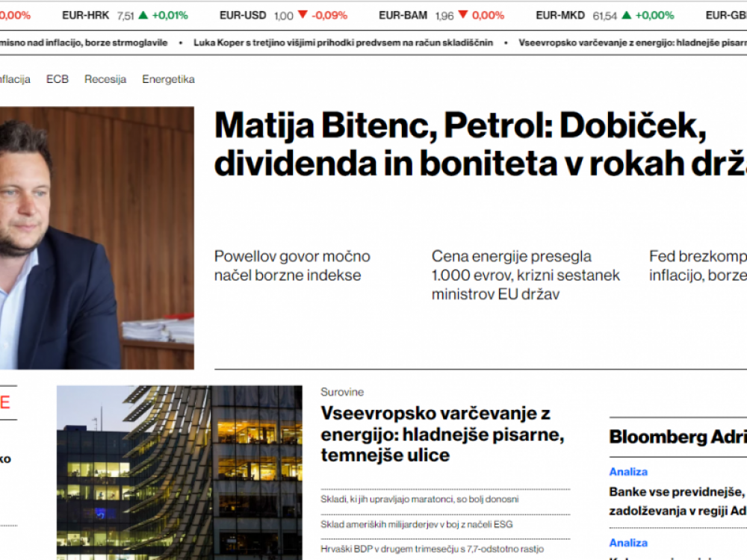Click the green up arrow beside EUR-MKD
The width and height of the screenshot is (747, 560).
pyautogui.click(x=625, y=15)
